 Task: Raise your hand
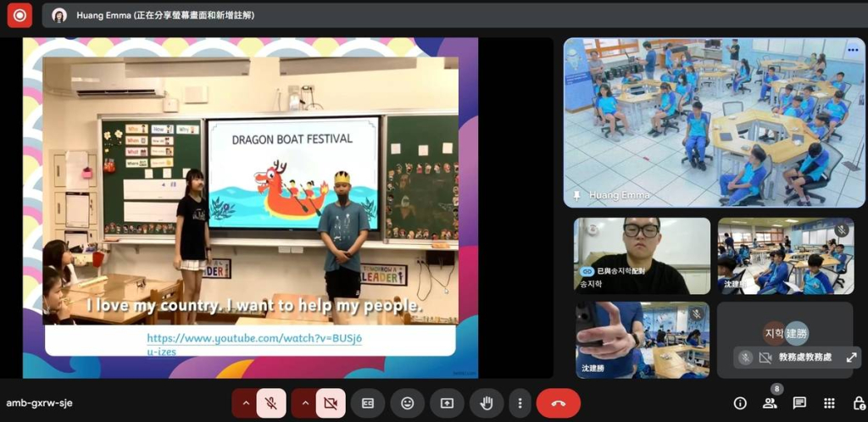coord(487,403)
